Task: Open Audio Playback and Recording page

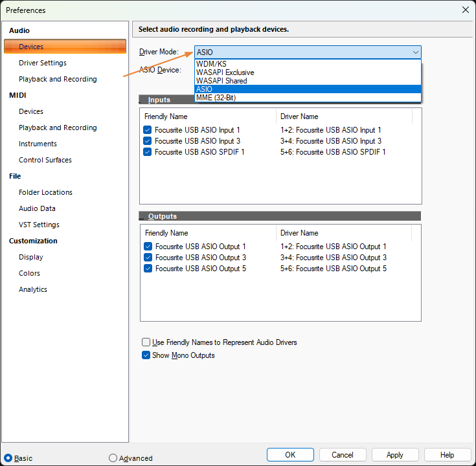Action: [x=58, y=79]
